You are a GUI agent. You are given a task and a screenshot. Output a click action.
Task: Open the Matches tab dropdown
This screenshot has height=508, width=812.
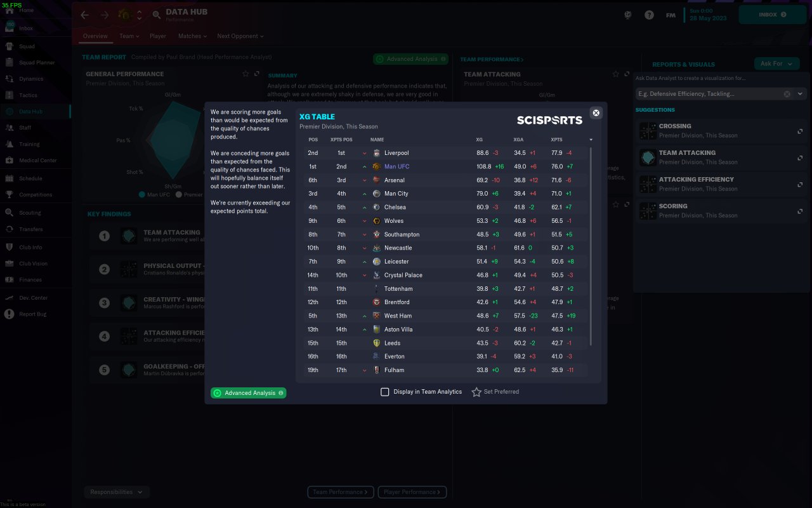click(192, 36)
